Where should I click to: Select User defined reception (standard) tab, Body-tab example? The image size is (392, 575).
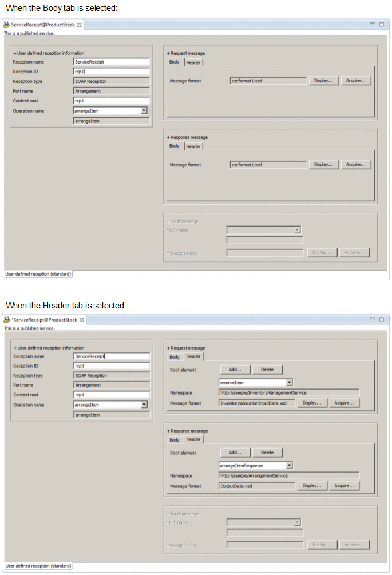coord(38,274)
